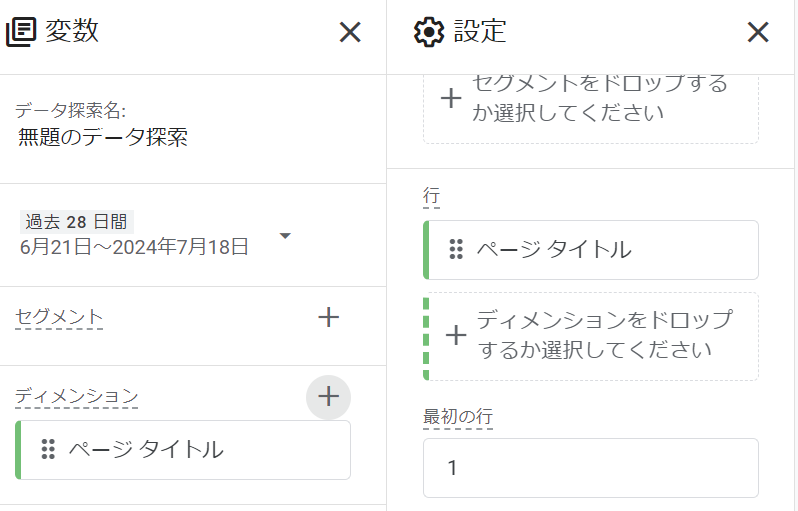
Task: Click plus in dimension drop zone
Action: tap(456, 335)
